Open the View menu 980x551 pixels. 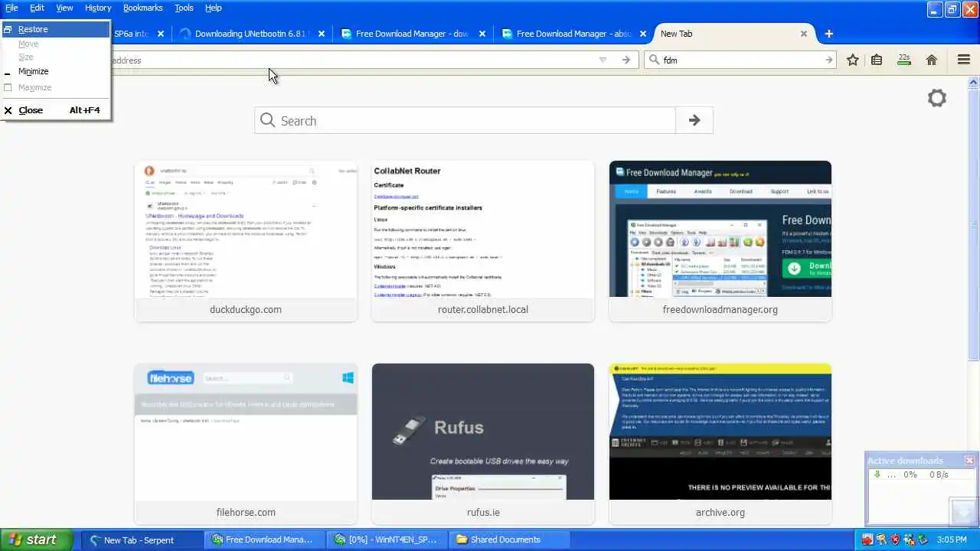click(64, 8)
